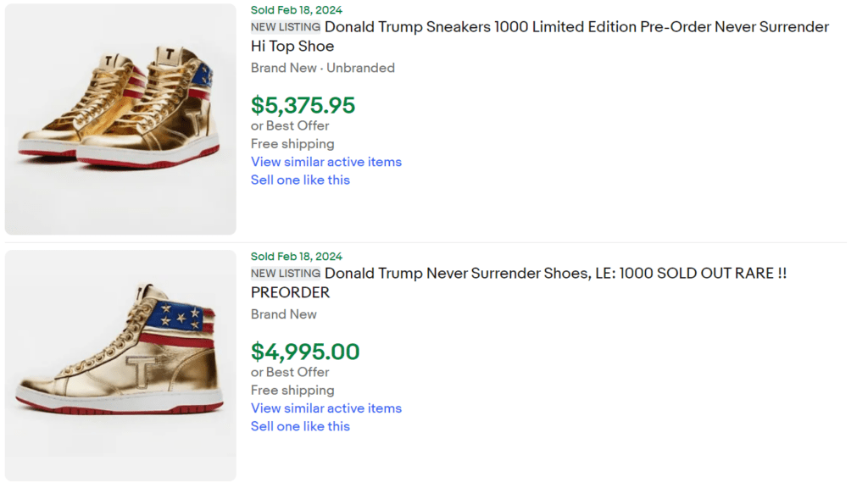Click 'Sell one like this' under the $4,995.00 listing
The image size is (868, 488).
[x=300, y=426]
